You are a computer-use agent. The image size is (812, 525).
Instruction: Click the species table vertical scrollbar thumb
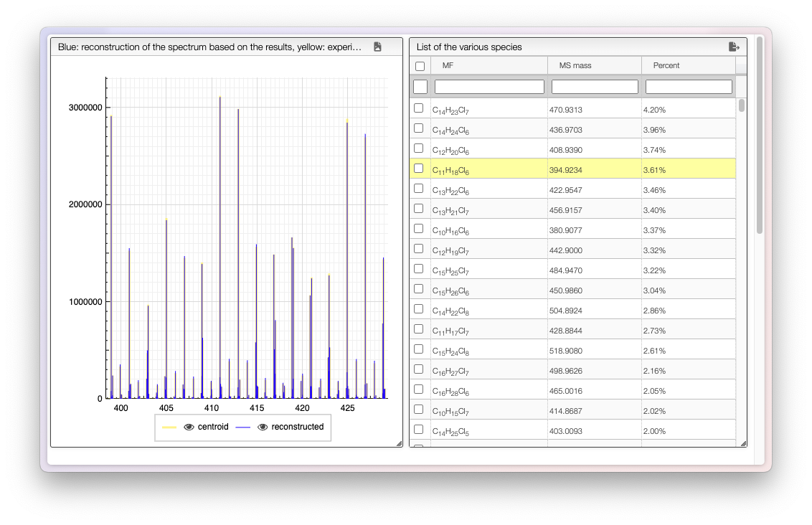point(742,105)
